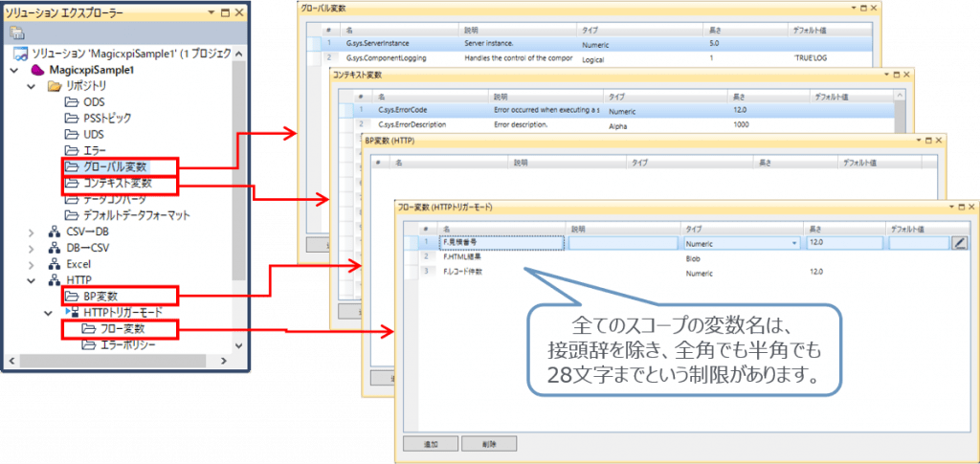Click the 追加 button in フロー変数 window

pos(429,443)
